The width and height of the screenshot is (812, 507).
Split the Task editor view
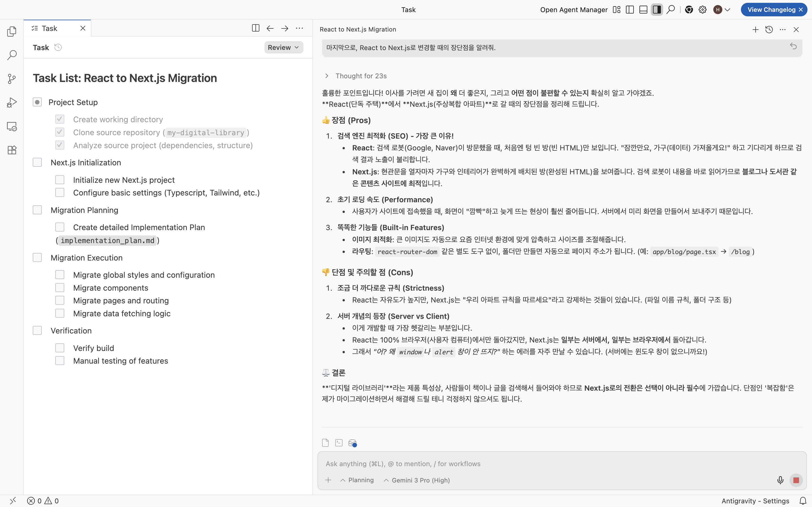pos(255,28)
